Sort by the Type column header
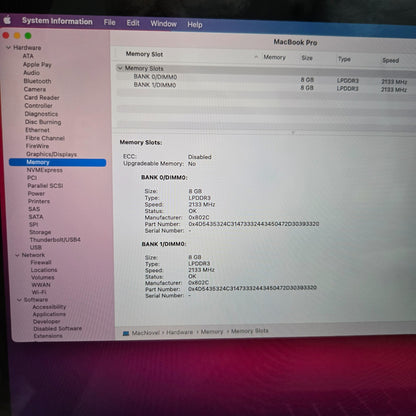416x416 pixels. coord(344,59)
